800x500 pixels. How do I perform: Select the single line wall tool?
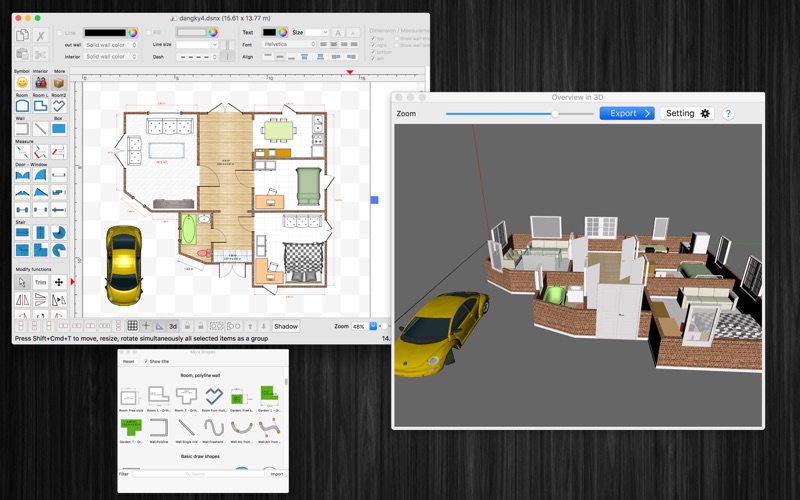40,129
